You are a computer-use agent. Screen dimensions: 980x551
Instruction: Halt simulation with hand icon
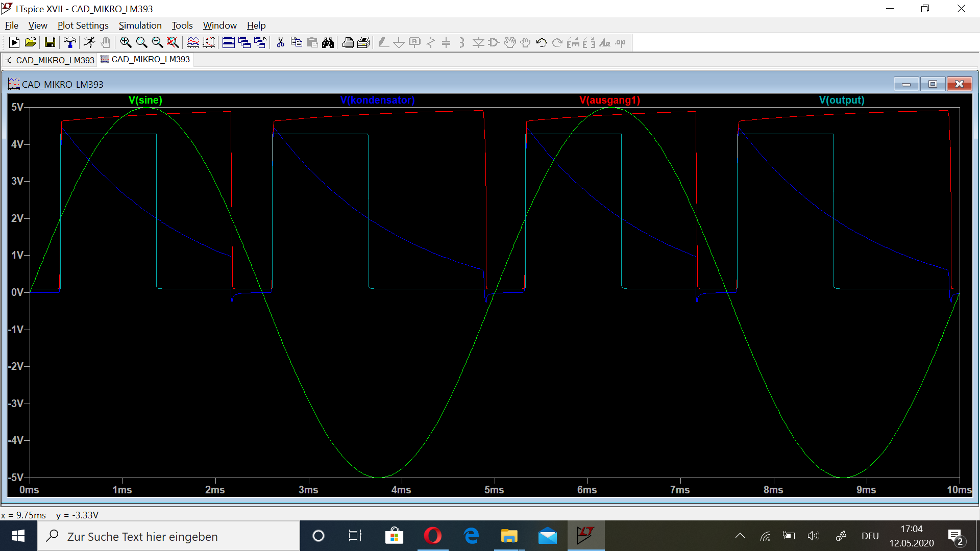click(x=106, y=43)
